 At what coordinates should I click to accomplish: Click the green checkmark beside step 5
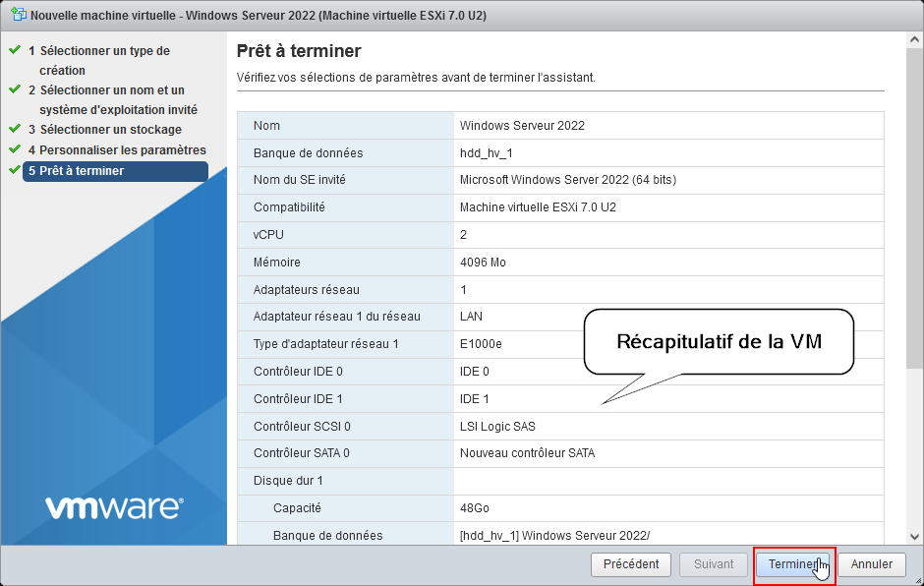(15, 170)
